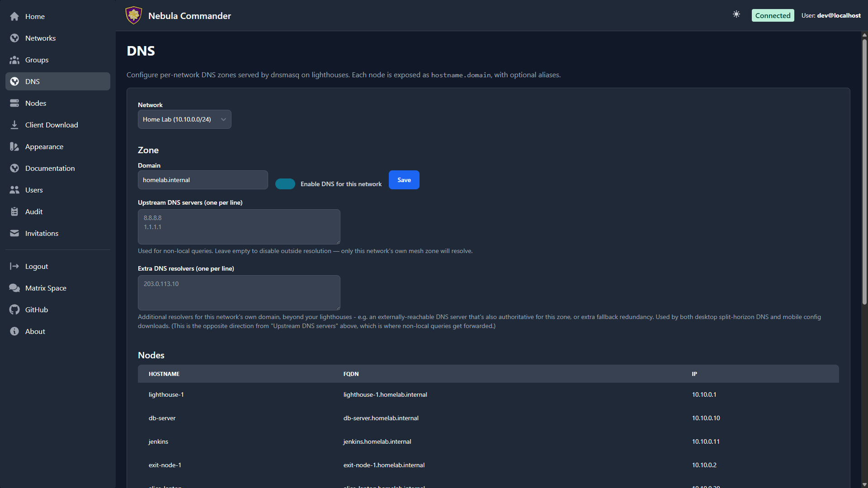The height and width of the screenshot is (488, 868).
Task: Click the Upstream DNS servers textarea
Action: point(239,227)
